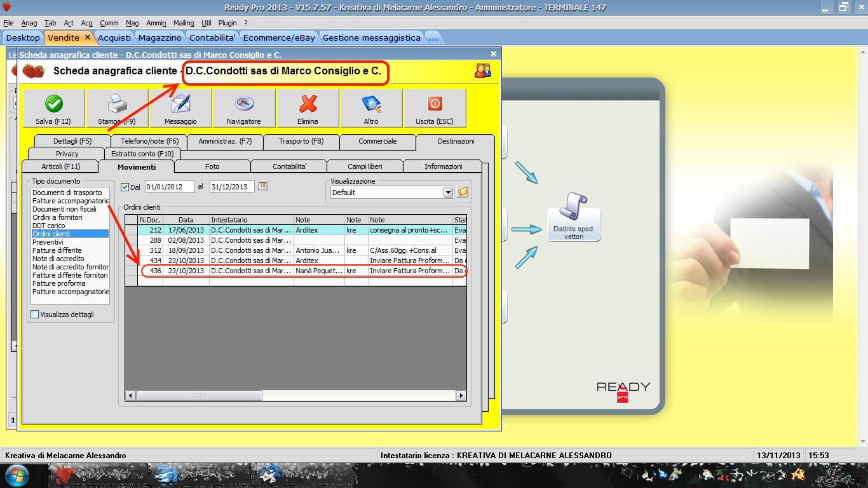The width and height of the screenshot is (868, 488).
Task: Toggle the Dal date filter checkbox
Action: (125, 187)
